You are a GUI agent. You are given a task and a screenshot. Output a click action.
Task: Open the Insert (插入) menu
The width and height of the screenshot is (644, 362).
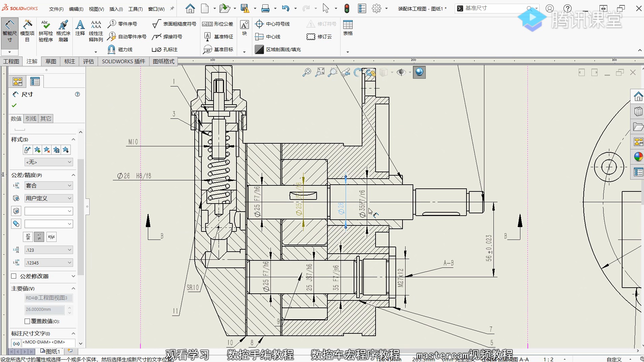[x=116, y=9]
